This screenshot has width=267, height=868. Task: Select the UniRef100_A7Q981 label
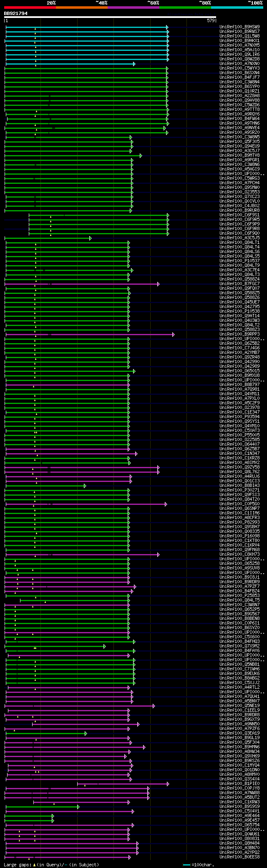tap(239, 389)
